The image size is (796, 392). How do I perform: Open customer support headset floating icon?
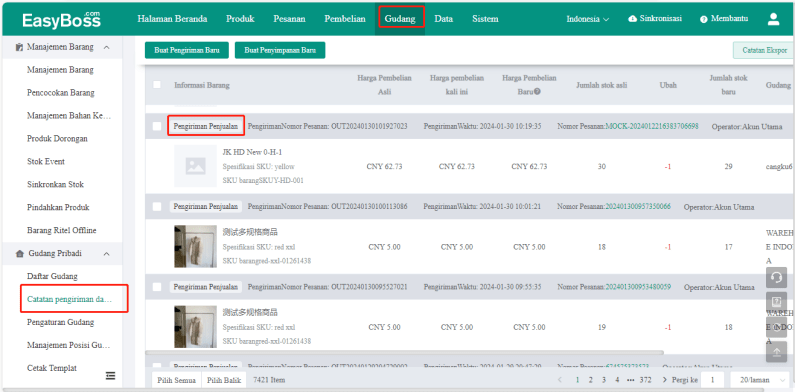click(776, 278)
